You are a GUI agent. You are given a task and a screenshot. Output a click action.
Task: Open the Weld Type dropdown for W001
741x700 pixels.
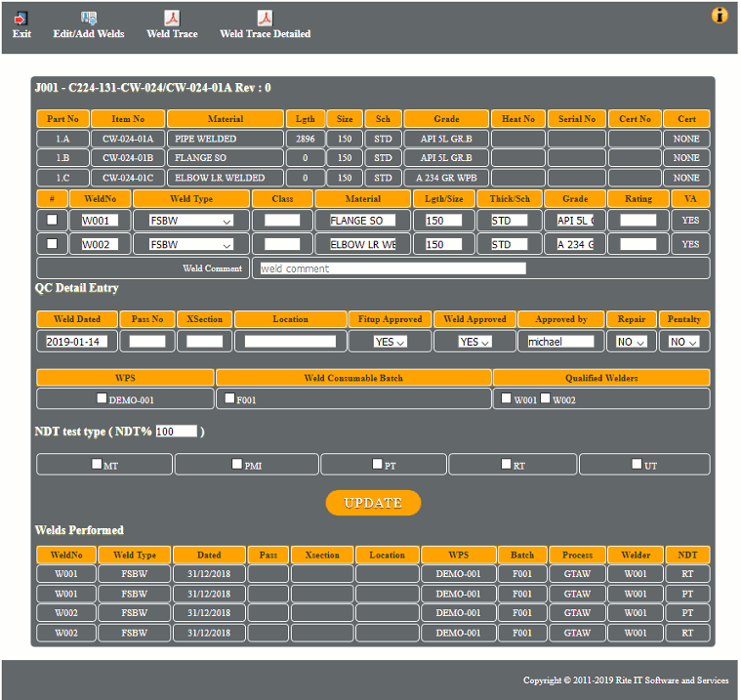[x=190, y=221]
